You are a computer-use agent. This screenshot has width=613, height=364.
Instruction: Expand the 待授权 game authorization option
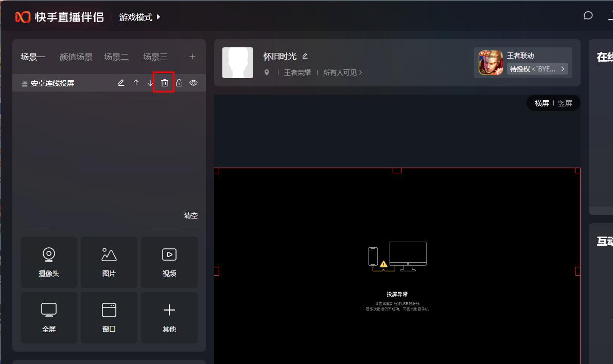point(537,69)
